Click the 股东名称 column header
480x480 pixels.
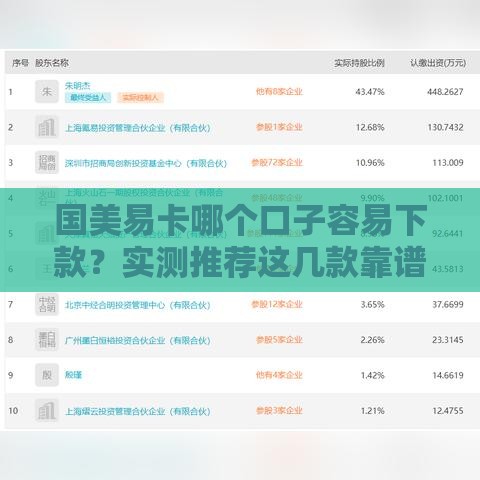click(x=52, y=63)
